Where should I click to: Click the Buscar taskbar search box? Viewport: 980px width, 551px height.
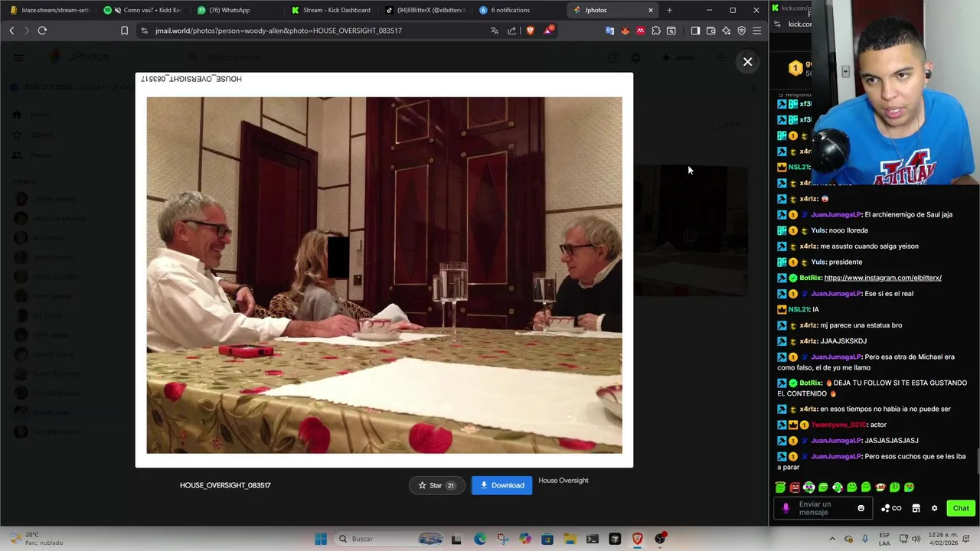click(x=390, y=539)
